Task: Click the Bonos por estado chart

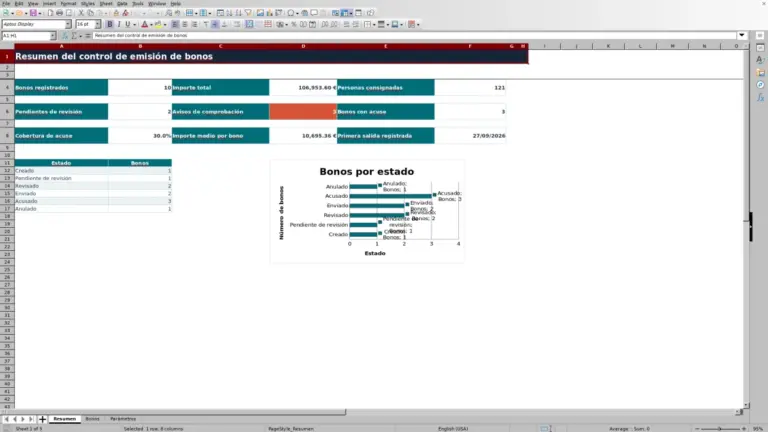Action: click(367, 211)
